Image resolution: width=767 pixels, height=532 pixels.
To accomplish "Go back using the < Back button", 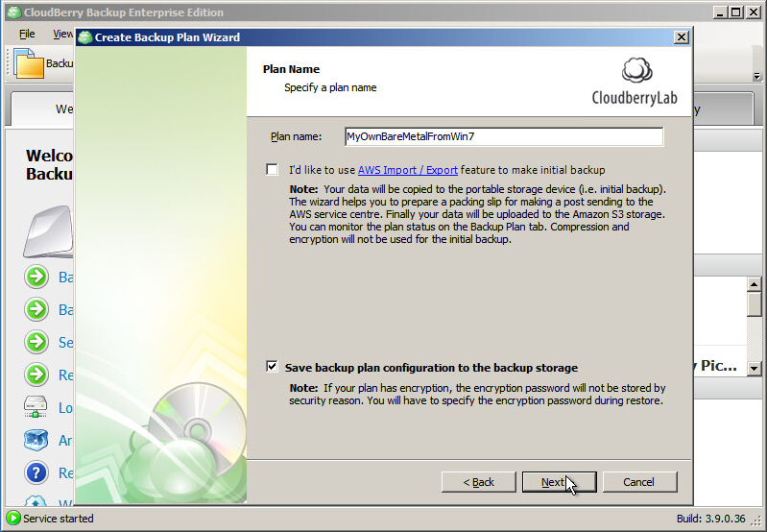I will [478, 482].
